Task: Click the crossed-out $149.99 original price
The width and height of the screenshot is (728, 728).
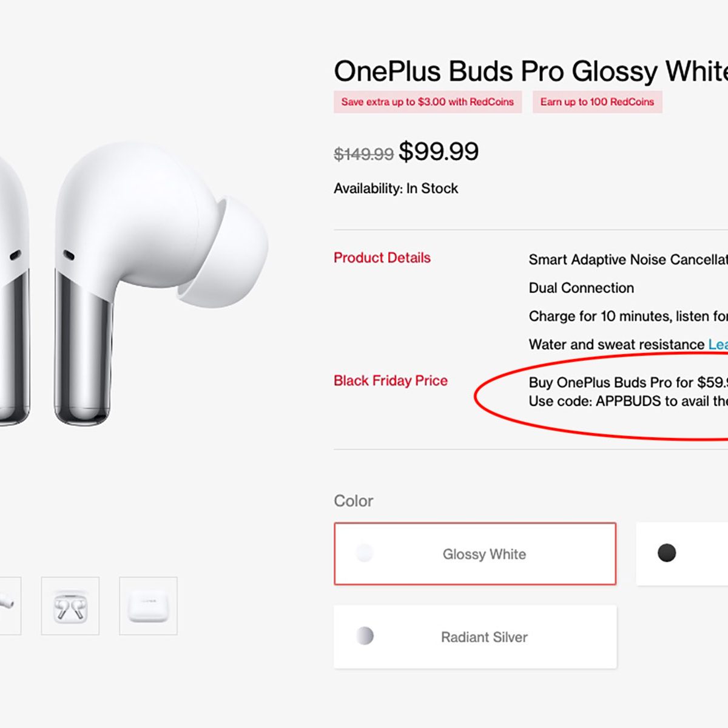Action: (363, 154)
